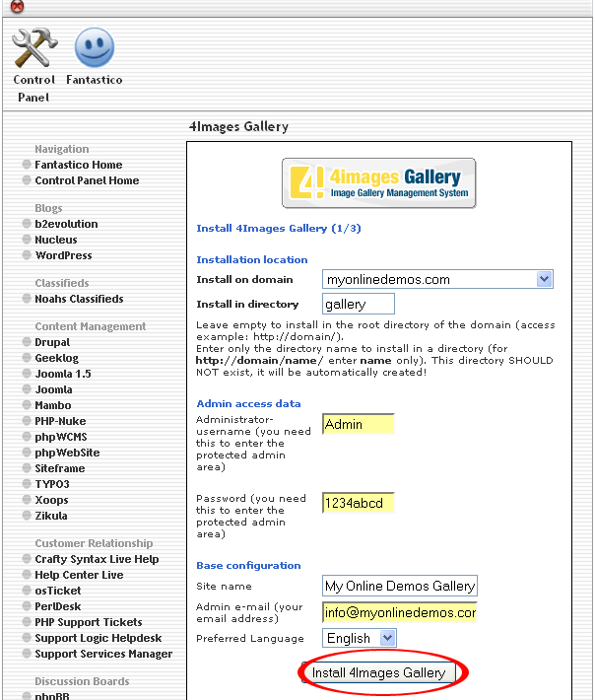Viewport: 595px width, 700px height.
Task: Open the PHP-Nuke link
Action: click(61, 421)
